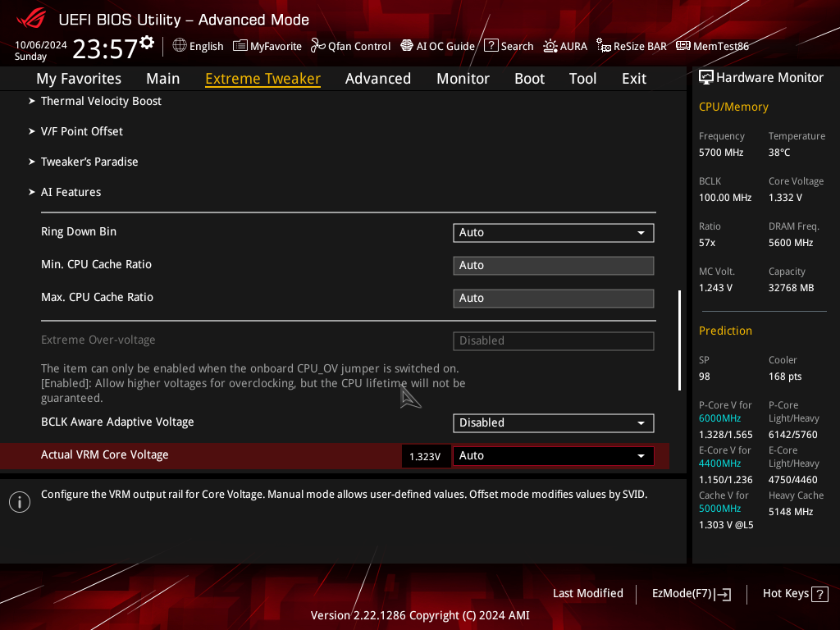840x630 pixels.
Task: Click the globe language icon
Action: pos(180,46)
